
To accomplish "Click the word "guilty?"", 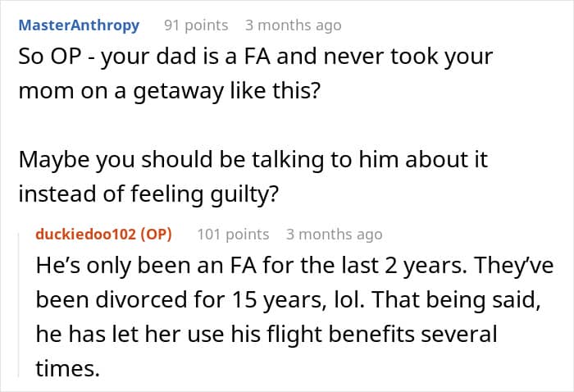I will 244,194.
